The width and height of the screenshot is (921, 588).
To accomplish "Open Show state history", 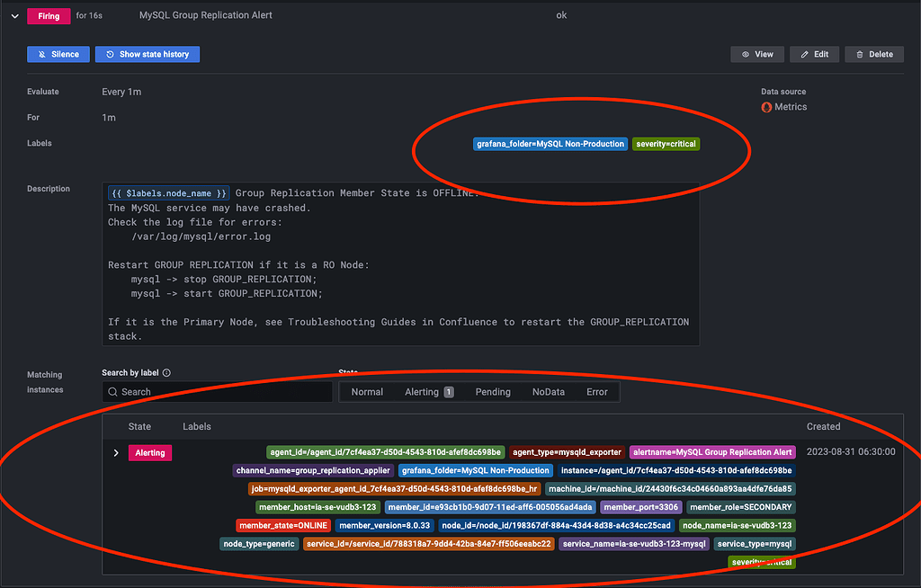I will (147, 54).
